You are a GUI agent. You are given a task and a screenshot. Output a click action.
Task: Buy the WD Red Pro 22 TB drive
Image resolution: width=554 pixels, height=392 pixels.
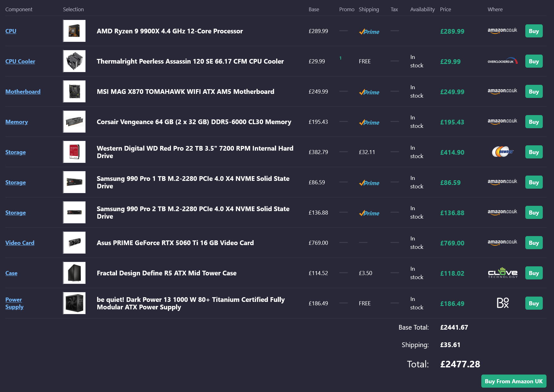pyautogui.click(x=534, y=152)
